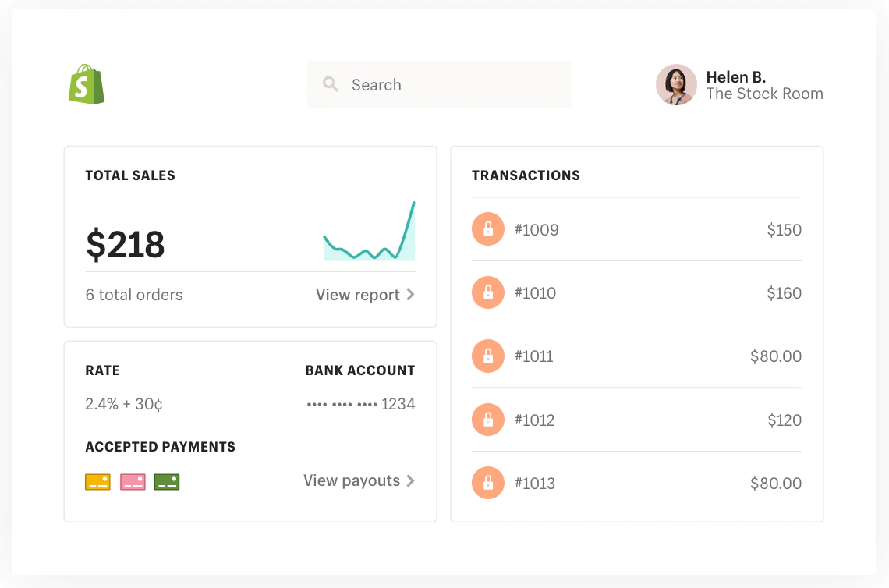Select the pink payment card icon

coord(133,482)
